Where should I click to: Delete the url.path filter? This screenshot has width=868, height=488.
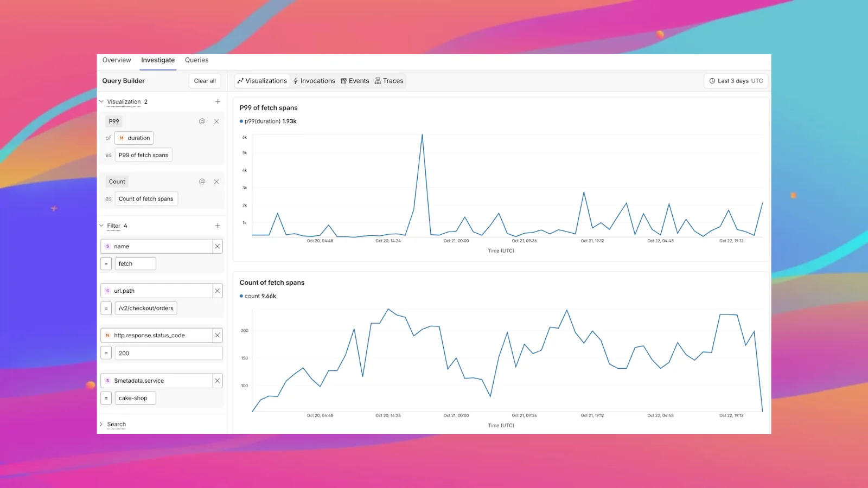218,291
